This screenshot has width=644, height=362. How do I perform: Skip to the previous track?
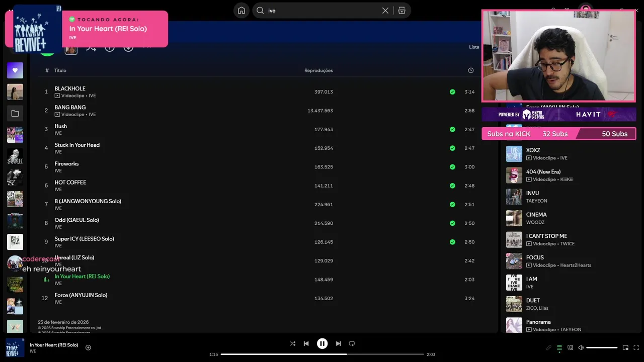[x=306, y=343]
